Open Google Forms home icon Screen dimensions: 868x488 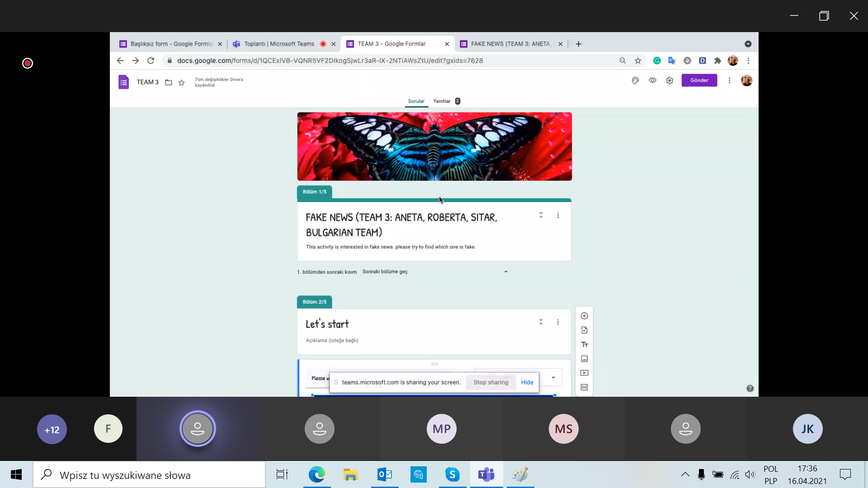click(x=123, y=82)
